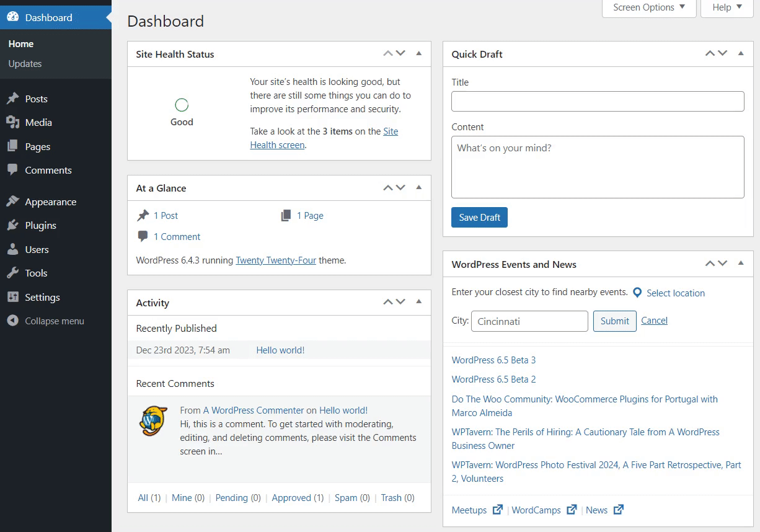Move Activity panel down

pos(400,303)
